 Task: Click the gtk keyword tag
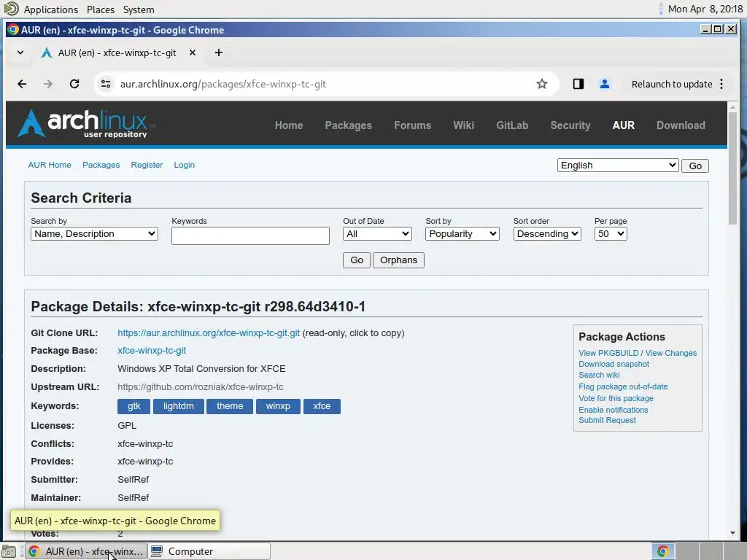(x=134, y=407)
